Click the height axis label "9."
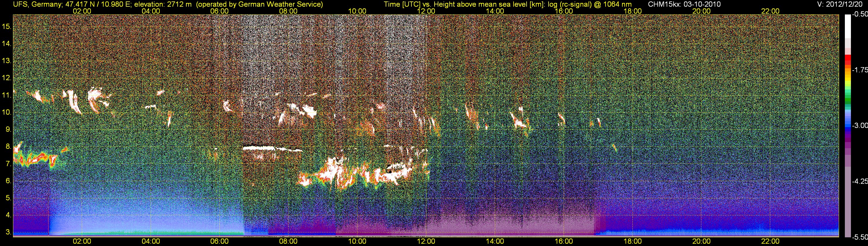 coord(8,129)
